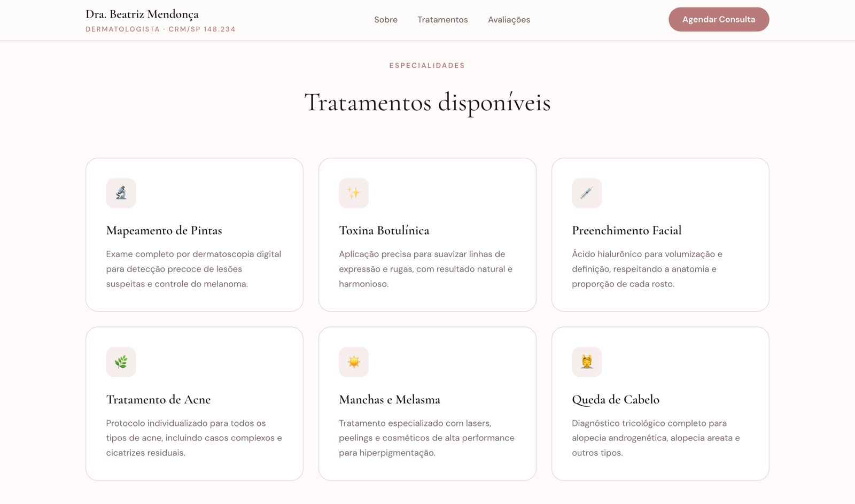Screen dimensions: 855x504
Task: Click the hair loss icon for Queda de Cabelo
Action: click(x=587, y=362)
